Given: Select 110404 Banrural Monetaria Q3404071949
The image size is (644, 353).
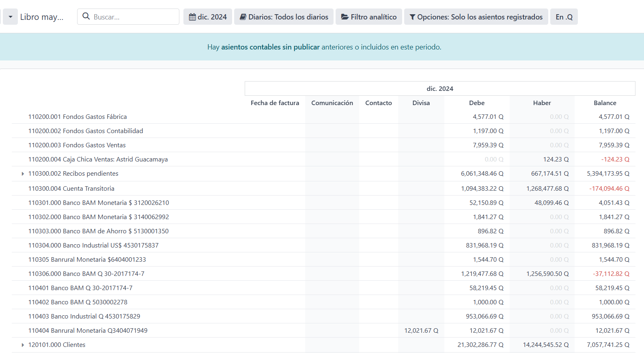Looking at the screenshot, I should pos(88,331).
